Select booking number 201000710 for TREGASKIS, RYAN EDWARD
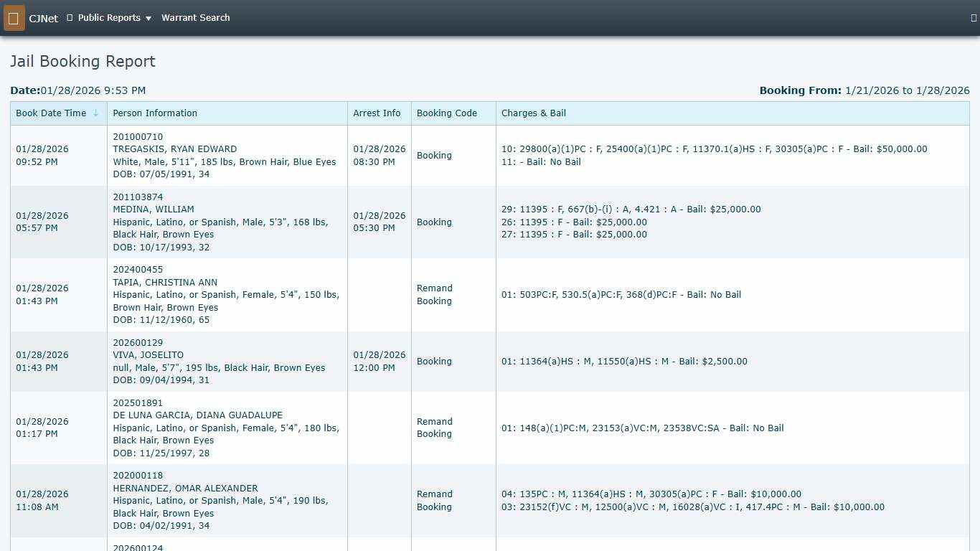980x551 pixels. coord(138,136)
